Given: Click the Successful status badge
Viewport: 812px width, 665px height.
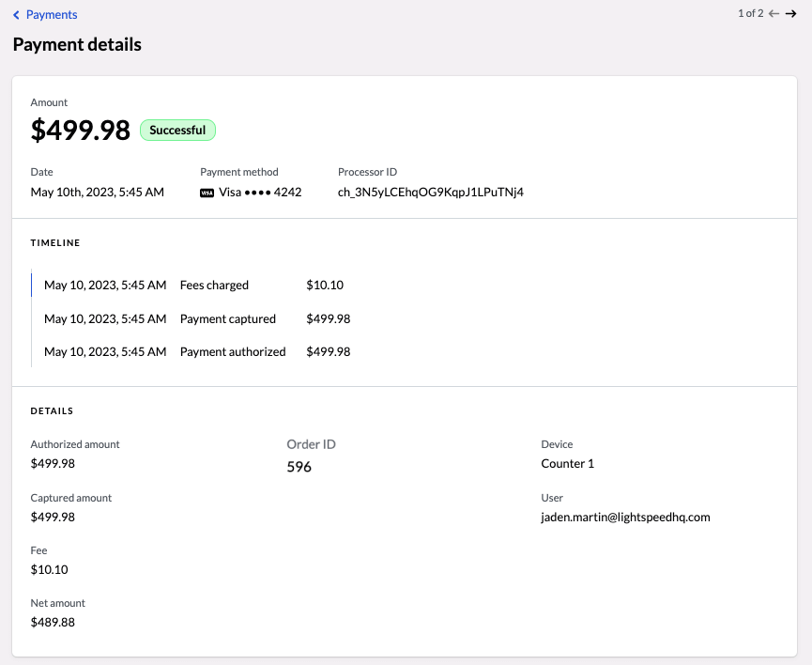Looking at the screenshot, I should click(177, 130).
